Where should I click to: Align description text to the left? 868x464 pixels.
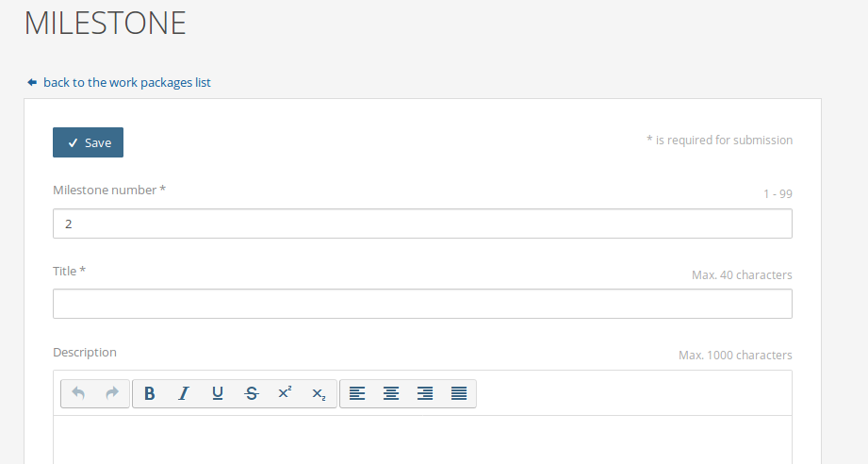pyautogui.click(x=357, y=393)
